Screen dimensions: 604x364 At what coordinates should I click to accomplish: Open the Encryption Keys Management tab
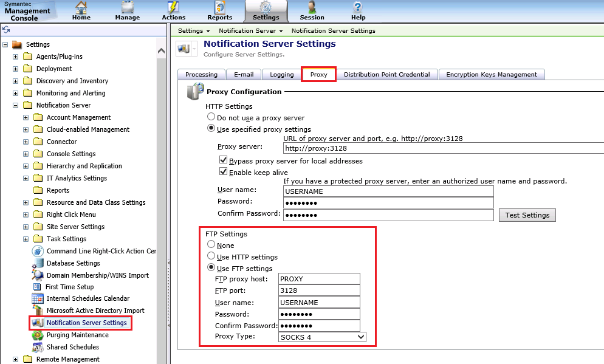pos(491,74)
